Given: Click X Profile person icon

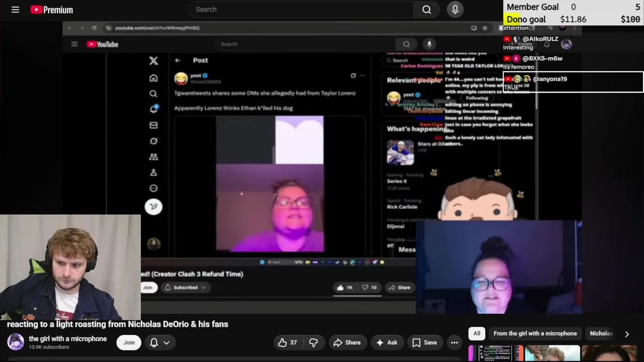Looking at the screenshot, I should [153, 172].
